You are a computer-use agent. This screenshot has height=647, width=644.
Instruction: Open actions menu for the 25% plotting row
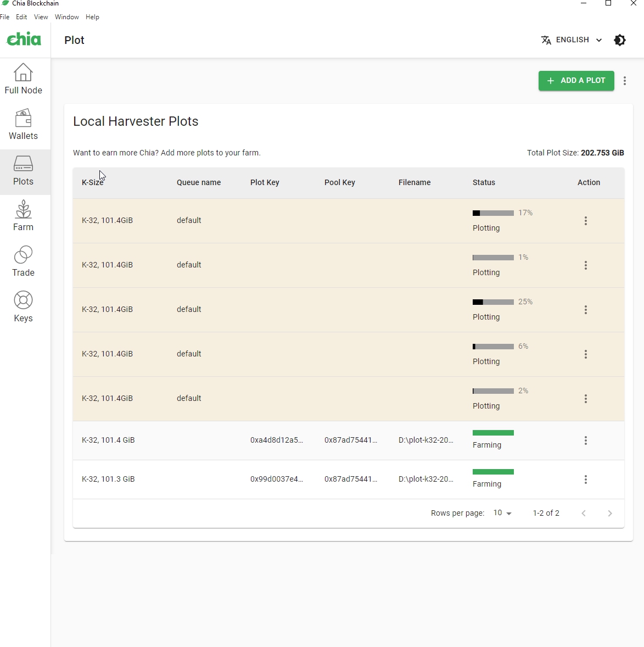585,310
